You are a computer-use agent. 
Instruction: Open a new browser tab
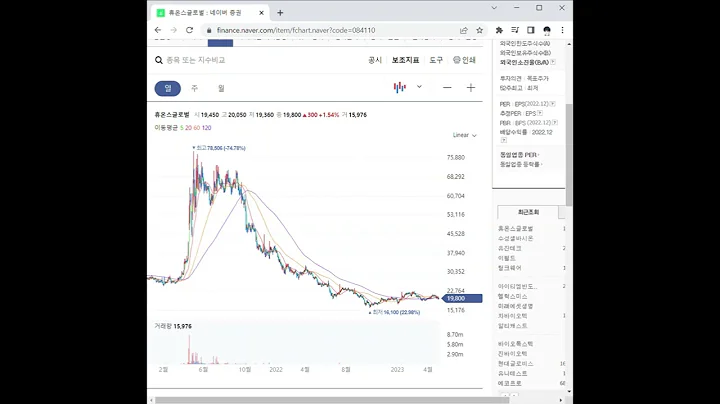[280, 13]
